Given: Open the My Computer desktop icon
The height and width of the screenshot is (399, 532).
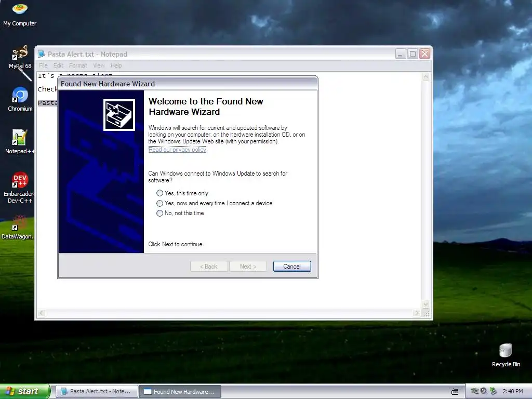Looking at the screenshot, I should pos(20,14).
